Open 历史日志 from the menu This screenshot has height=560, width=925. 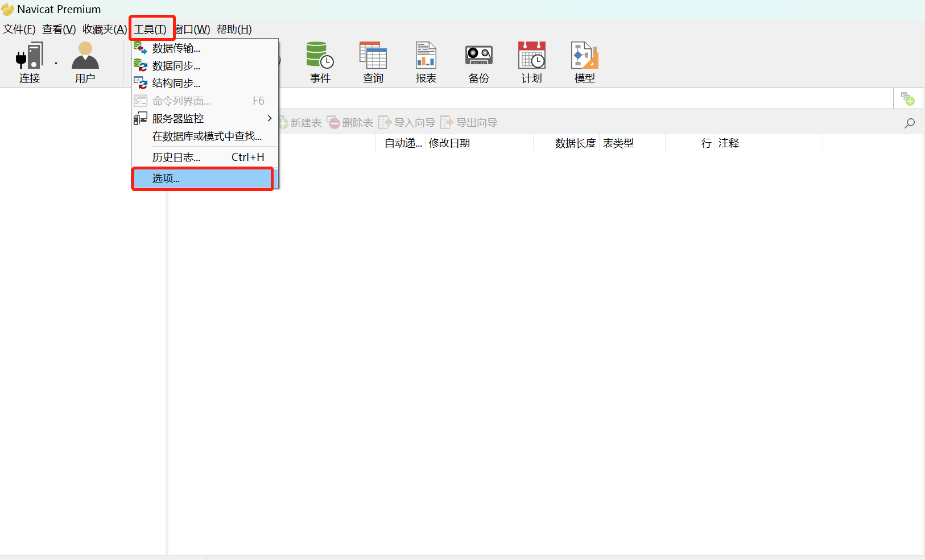pyautogui.click(x=176, y=157)
